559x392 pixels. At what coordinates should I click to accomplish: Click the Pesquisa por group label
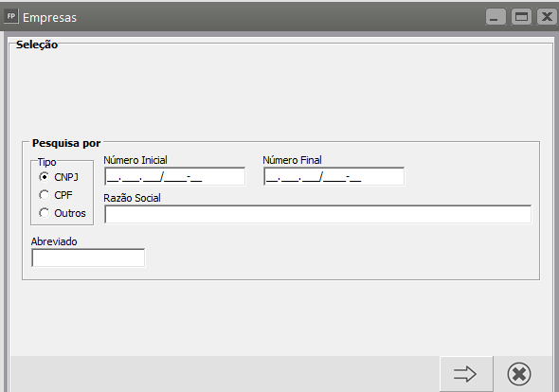click(x=66, y=143)
